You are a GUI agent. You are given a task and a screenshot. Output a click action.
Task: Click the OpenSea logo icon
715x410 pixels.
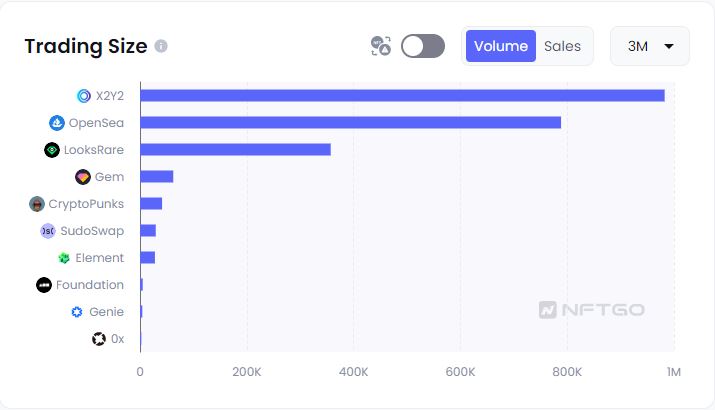click(x=57, y=123)
